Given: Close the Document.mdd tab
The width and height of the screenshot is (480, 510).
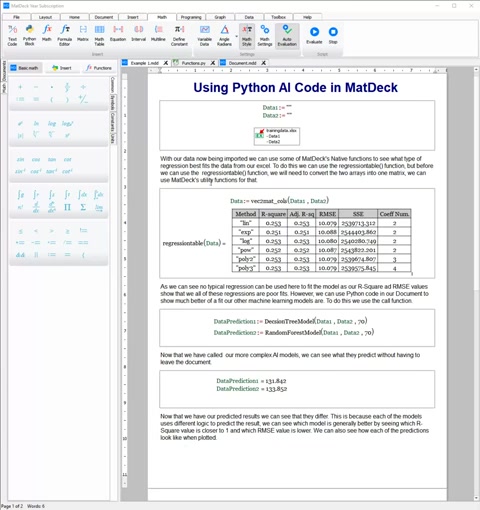Looking at the screenshot, I should tap(264, 63).
